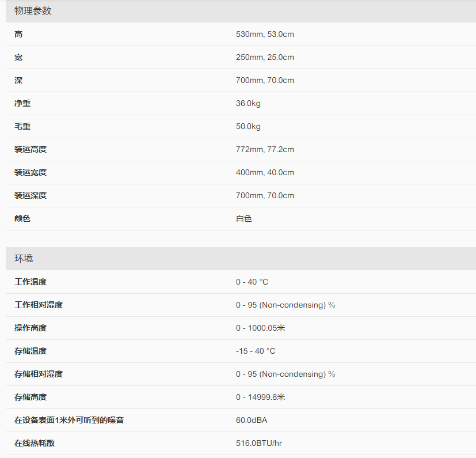476x458 pixels.
Task: Select the 0 - 1000.05米 operating altitude value
Action: [260, 328]
